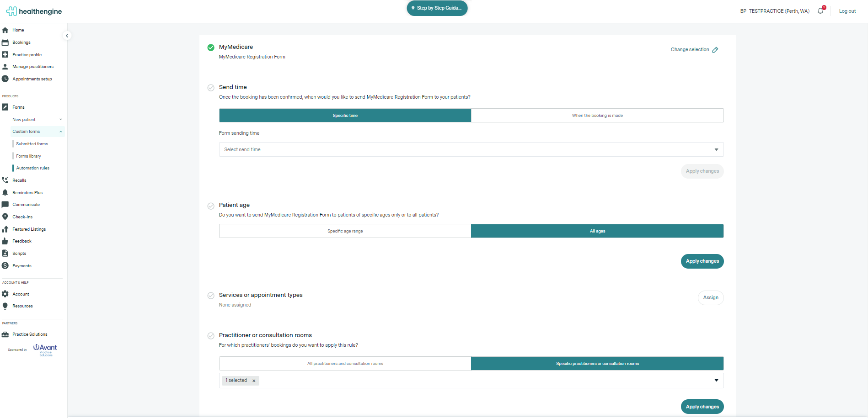Viewport: 868px width, 418px height.
Task: Open Account via gear icon
Action: coord(5,294)
